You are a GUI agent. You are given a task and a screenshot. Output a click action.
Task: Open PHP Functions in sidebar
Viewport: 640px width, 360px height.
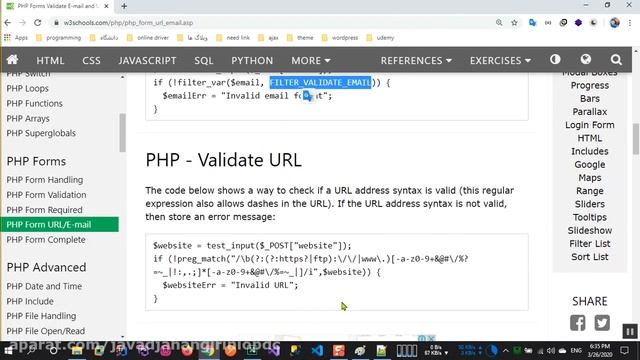click(x=34, y=103)
